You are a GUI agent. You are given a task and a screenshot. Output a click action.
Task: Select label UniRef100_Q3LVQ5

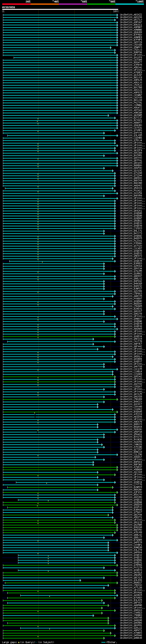click(131, 135)
